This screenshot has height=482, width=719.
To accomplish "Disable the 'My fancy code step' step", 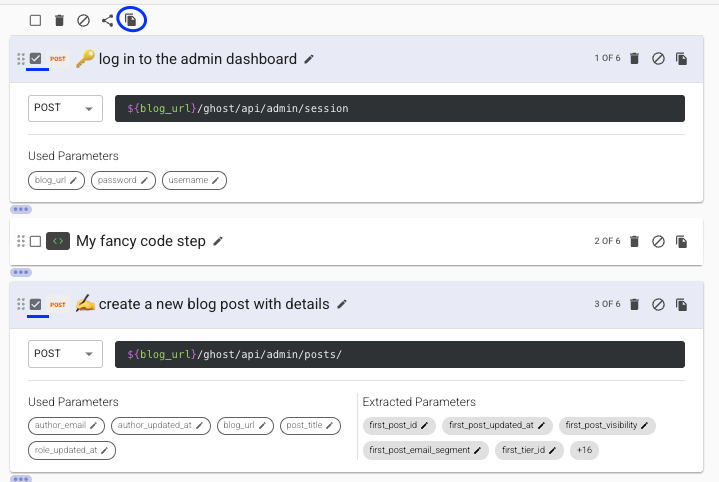I will pos(658,241).
